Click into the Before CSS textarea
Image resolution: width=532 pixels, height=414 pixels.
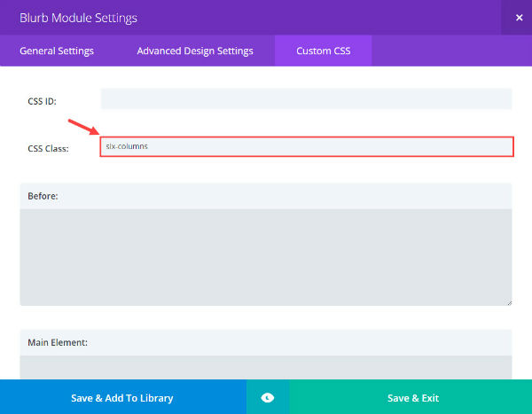[x=266, y=257]
